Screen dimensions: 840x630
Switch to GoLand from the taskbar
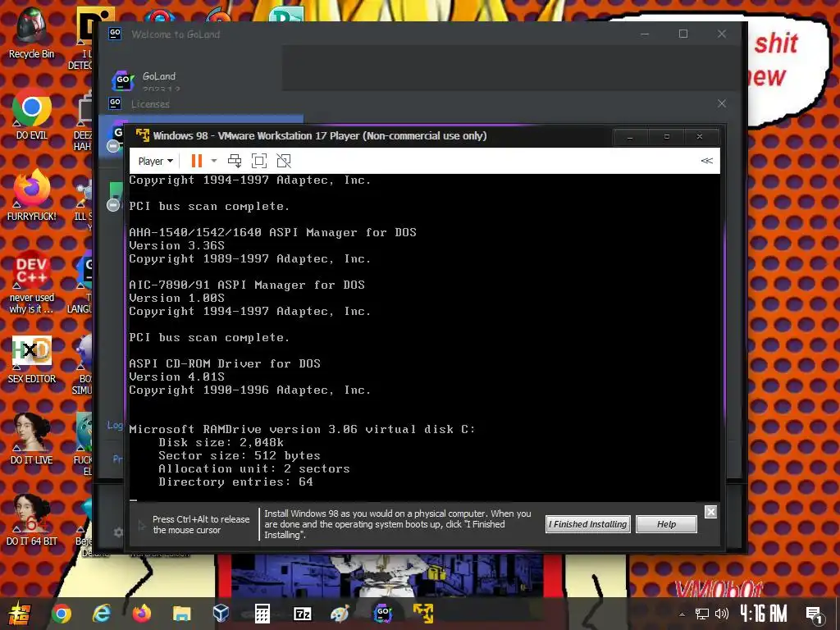click(382, 614)
